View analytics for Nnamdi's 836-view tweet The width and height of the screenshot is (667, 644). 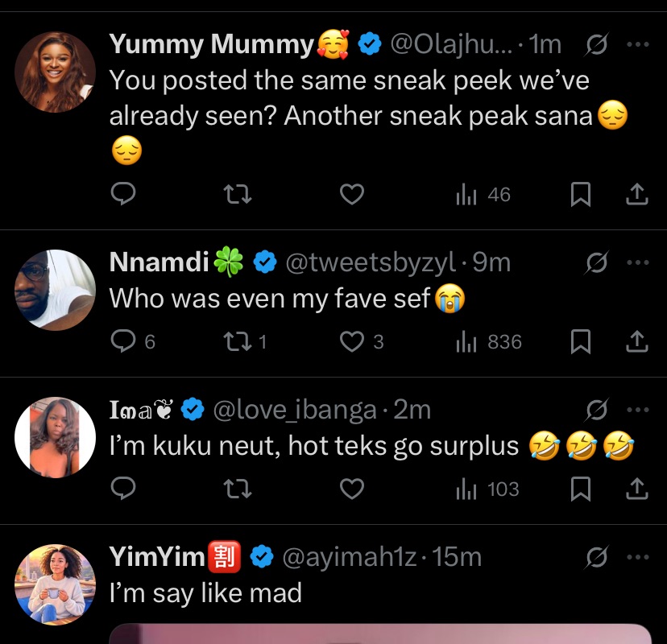click(x=467, y=342)
